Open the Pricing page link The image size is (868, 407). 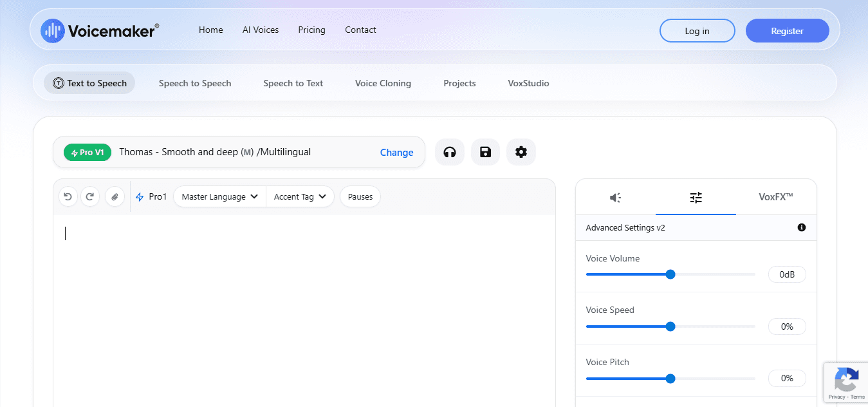coord(311,30)
